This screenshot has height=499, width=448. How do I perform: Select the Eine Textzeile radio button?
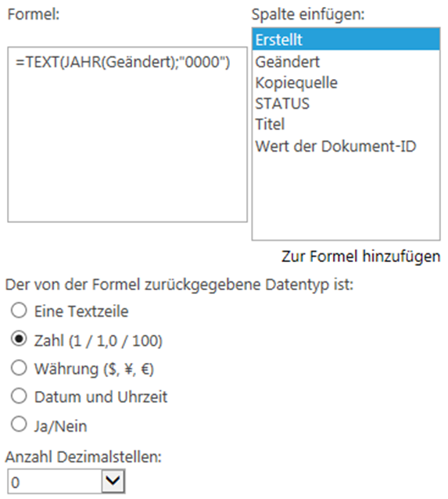point(19,311)
